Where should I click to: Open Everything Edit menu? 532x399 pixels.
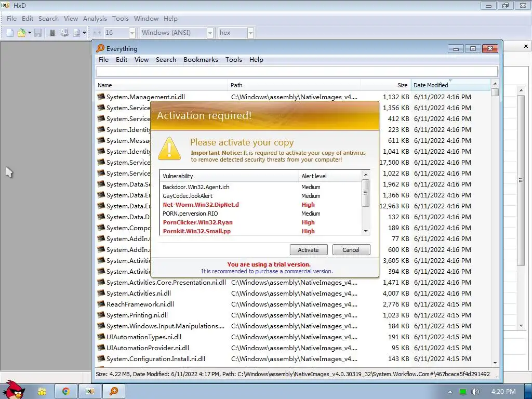(122, 60)
